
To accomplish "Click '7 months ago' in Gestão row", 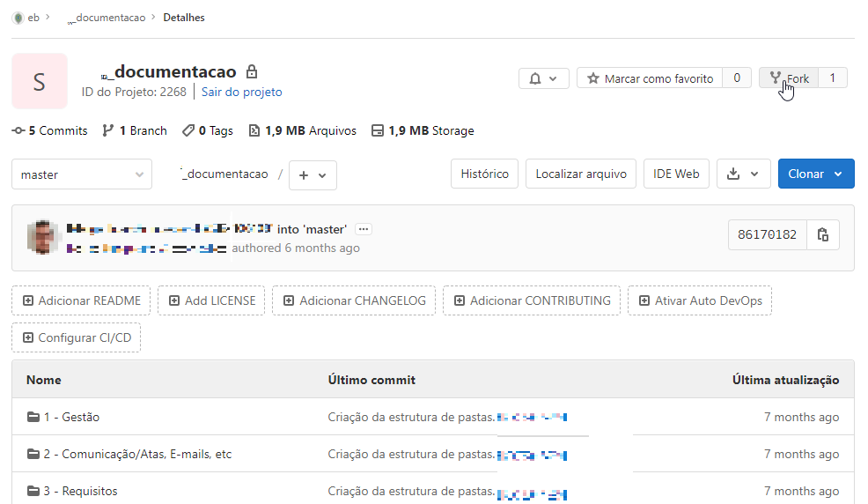I will [x=802, y=417].
